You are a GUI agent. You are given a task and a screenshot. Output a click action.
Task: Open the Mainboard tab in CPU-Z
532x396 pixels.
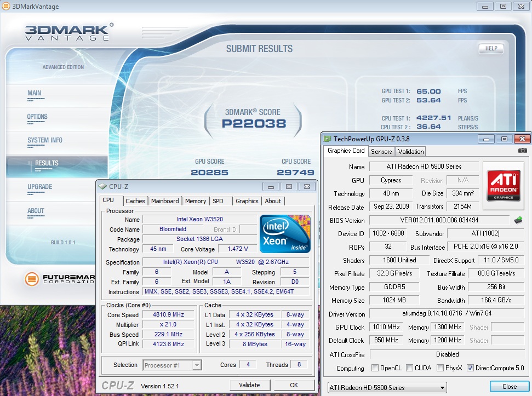click(165, 201)
